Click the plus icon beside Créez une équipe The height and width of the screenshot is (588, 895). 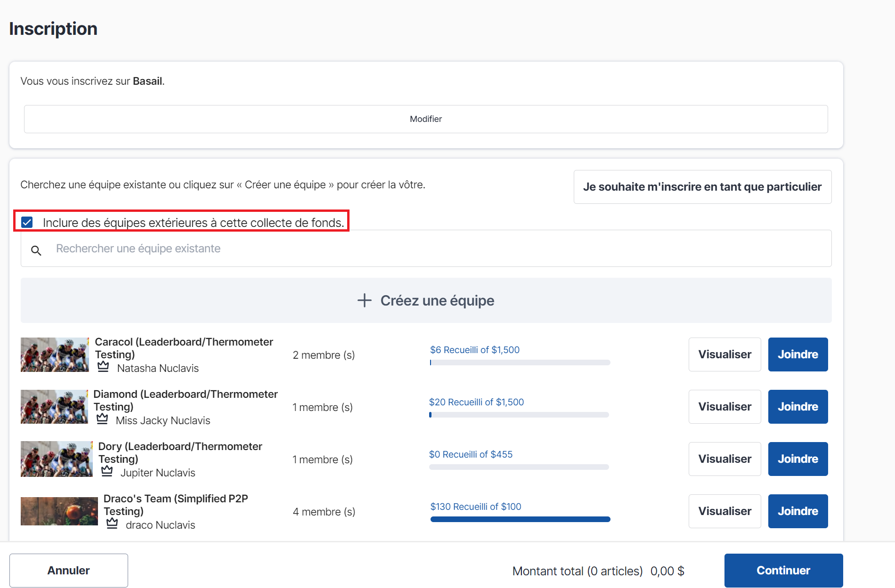[x=364, y=300]
